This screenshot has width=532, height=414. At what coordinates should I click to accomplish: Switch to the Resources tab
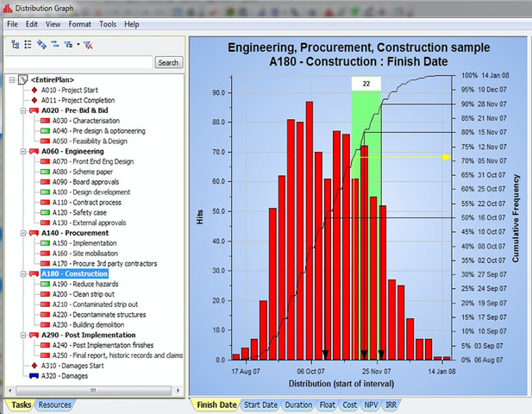[54, 405]
